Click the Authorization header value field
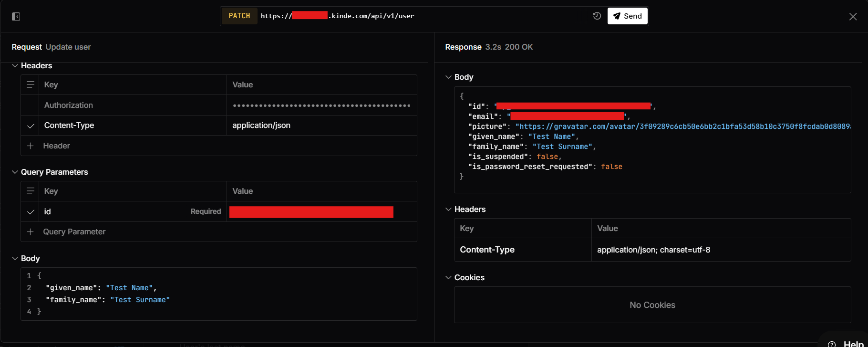 [321, 105]
